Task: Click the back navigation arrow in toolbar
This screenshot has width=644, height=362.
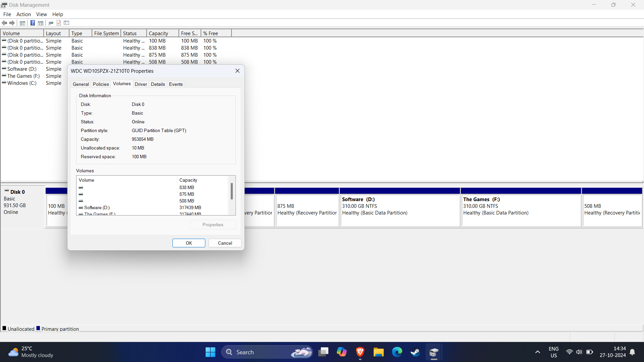Action: (x=4, y=23)
